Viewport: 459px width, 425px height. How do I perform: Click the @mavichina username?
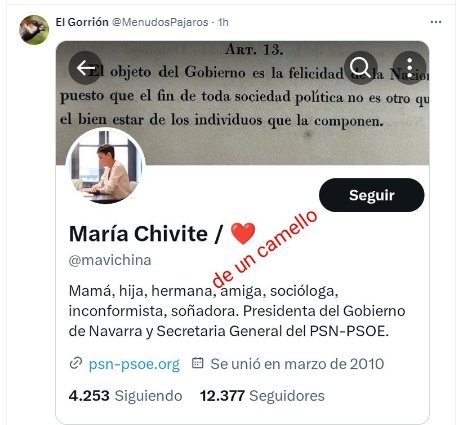pyautogui.click(x=110, y=260)
